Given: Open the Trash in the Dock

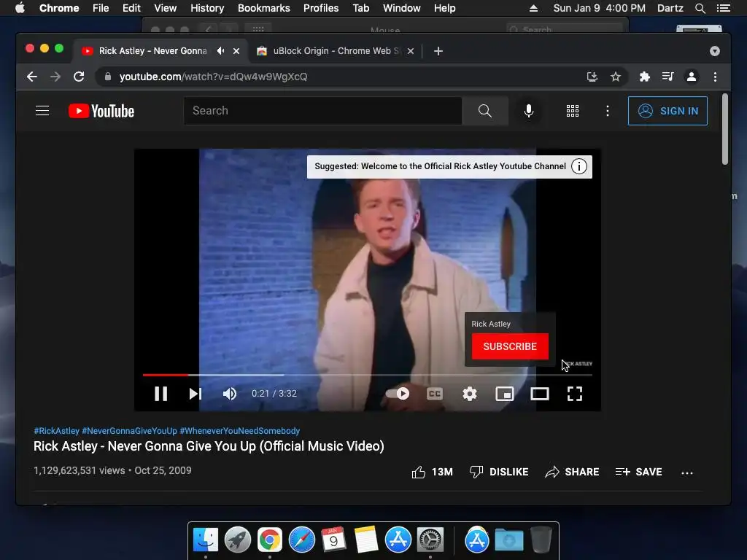Looking at the screenshot, I should (x=541, y=540).
